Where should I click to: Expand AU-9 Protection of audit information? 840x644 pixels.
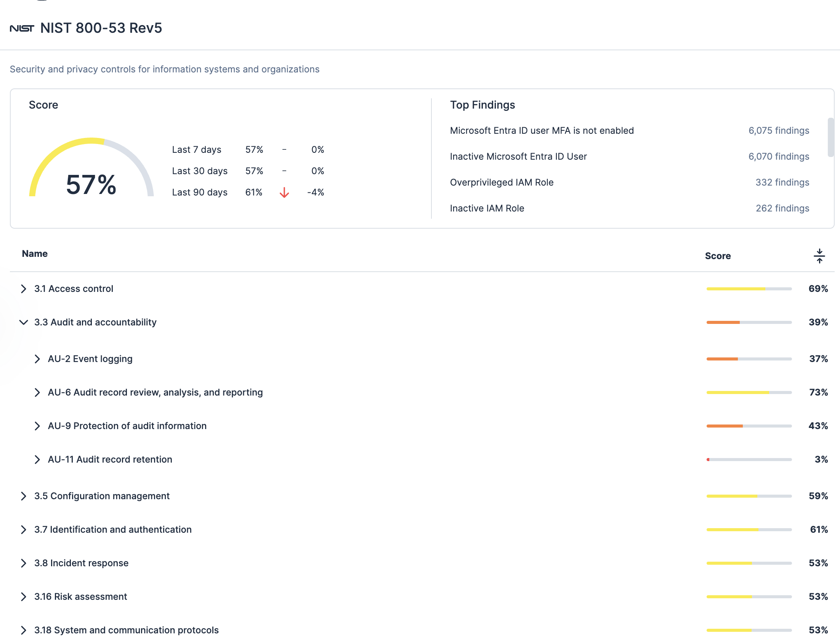(x=37, y=426)
